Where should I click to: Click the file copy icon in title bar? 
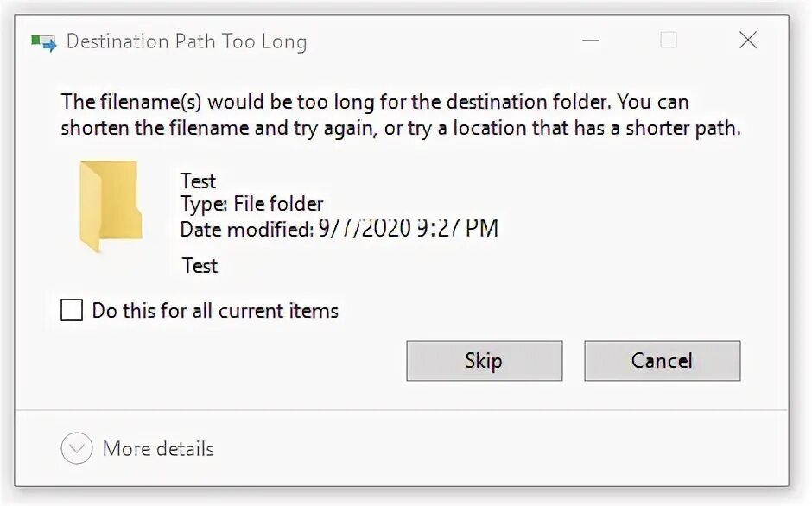tap(43, 41)
